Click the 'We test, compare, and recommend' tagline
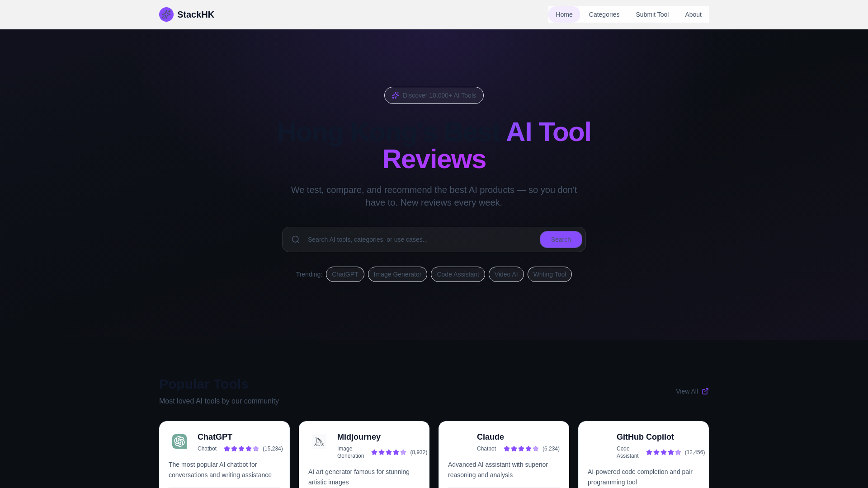 tap(434, 196)
